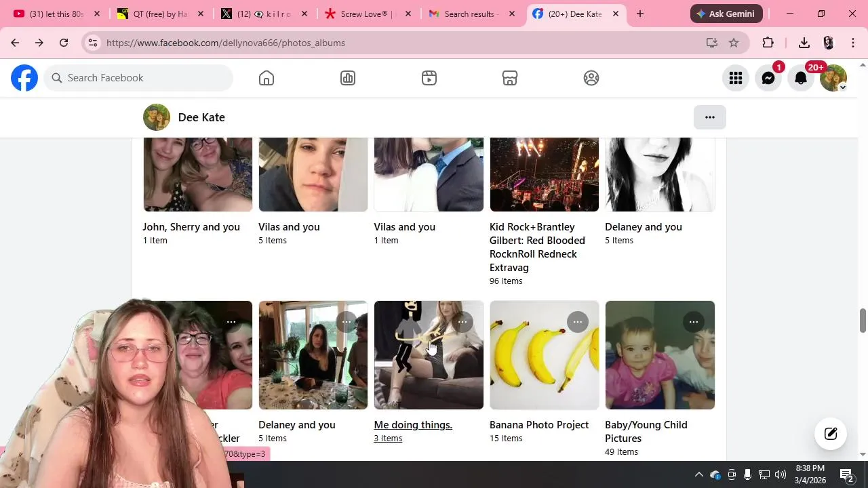The height and width of the screenshot is (488, 868).
Task: Install the app with the address bar install icon
Action: [x=711, y=43]
